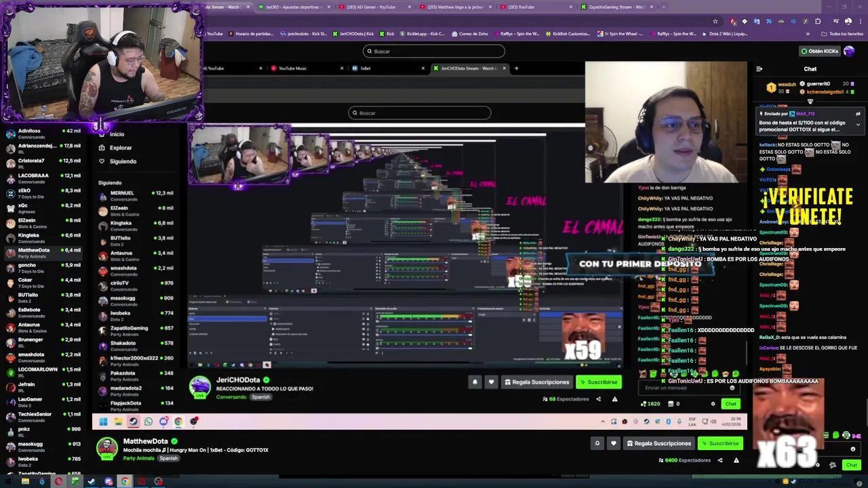Screen dimensions: 868x488
Task: Open MERNUEL in nested Siguiendo list
Action: coord(136,195)
